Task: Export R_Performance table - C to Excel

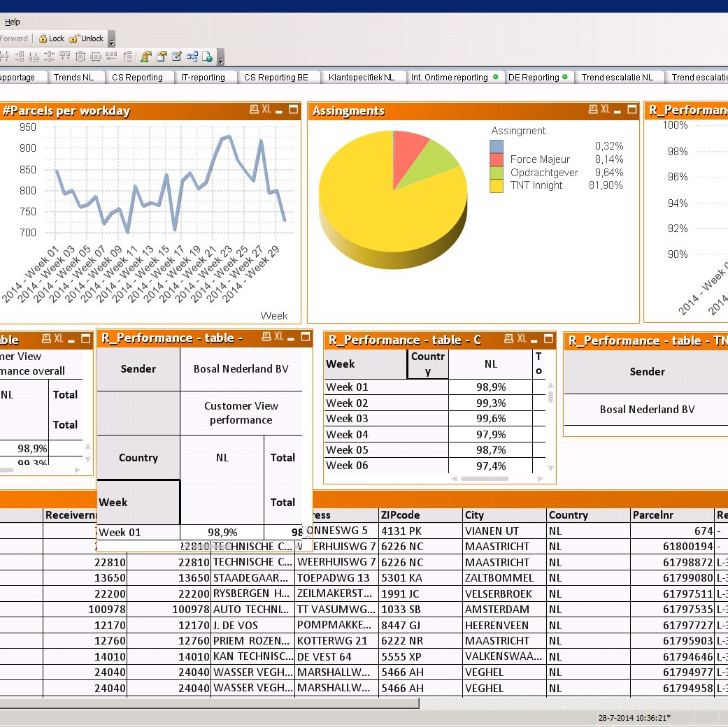Action: point(522,340)
